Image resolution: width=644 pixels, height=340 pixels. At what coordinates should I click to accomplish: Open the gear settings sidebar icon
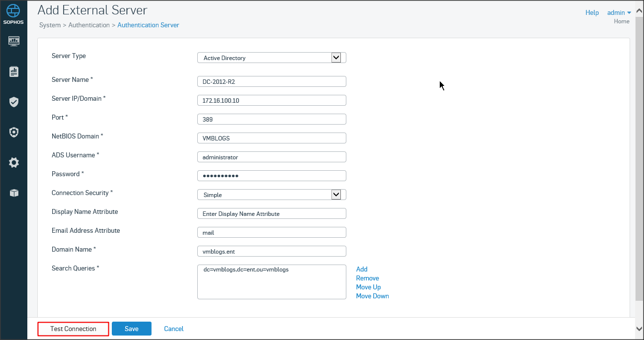pos(14,163)
